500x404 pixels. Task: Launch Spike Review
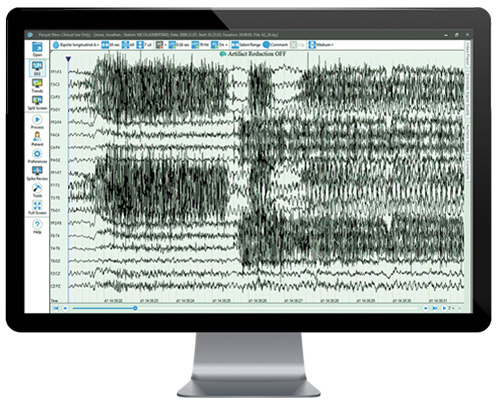point(37,173)
